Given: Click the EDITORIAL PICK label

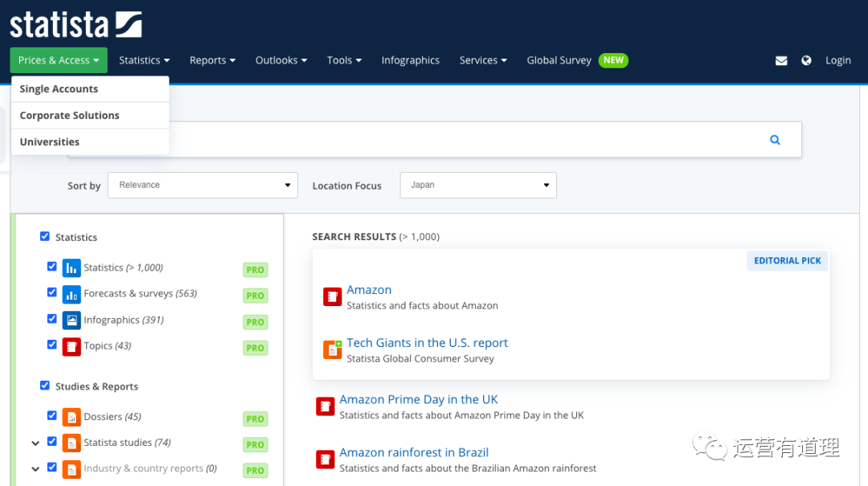Looking at the screenshot, I should (787, 261).
